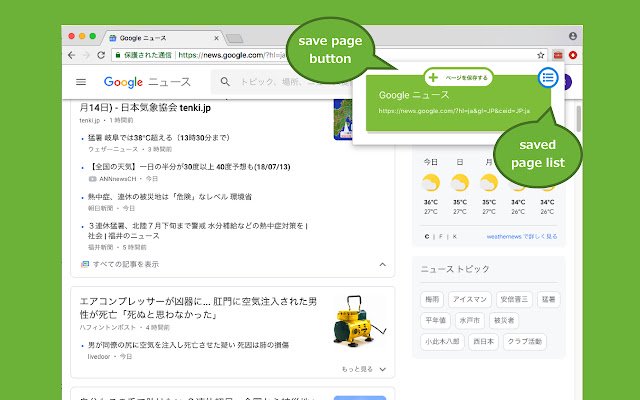The width and height of the screenshot is (640, 400).
Task: Bookmark the page with the star icon
Action: [x=541, y=55]
